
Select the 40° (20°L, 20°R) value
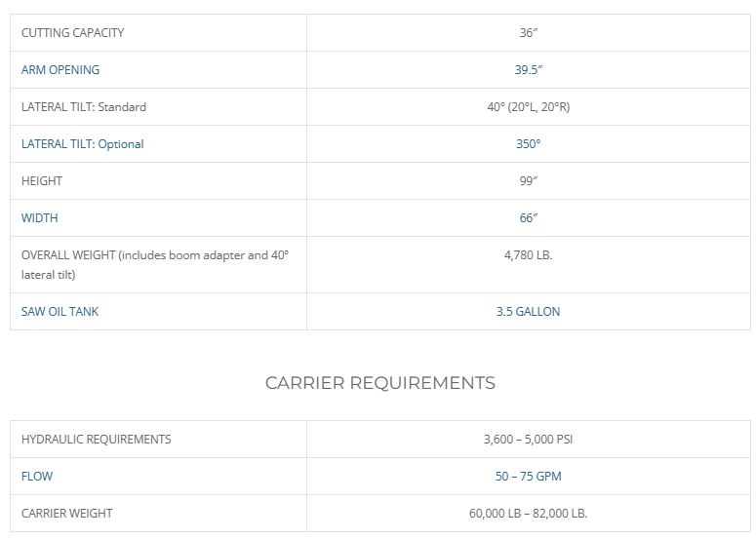coord(528,107)
